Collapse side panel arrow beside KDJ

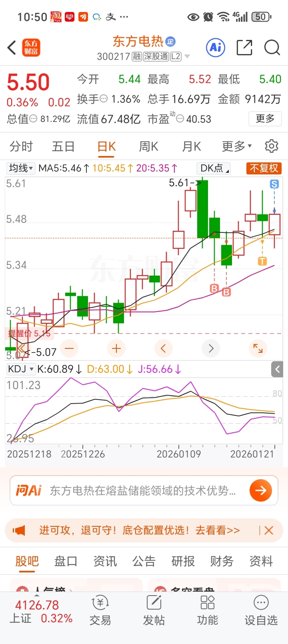pos(278,369)
